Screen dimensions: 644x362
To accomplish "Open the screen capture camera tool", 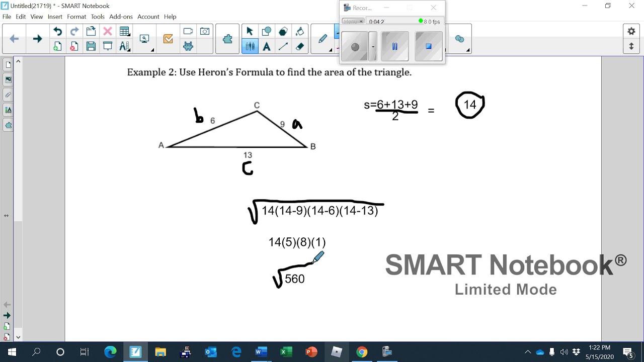I will (205, 32).
